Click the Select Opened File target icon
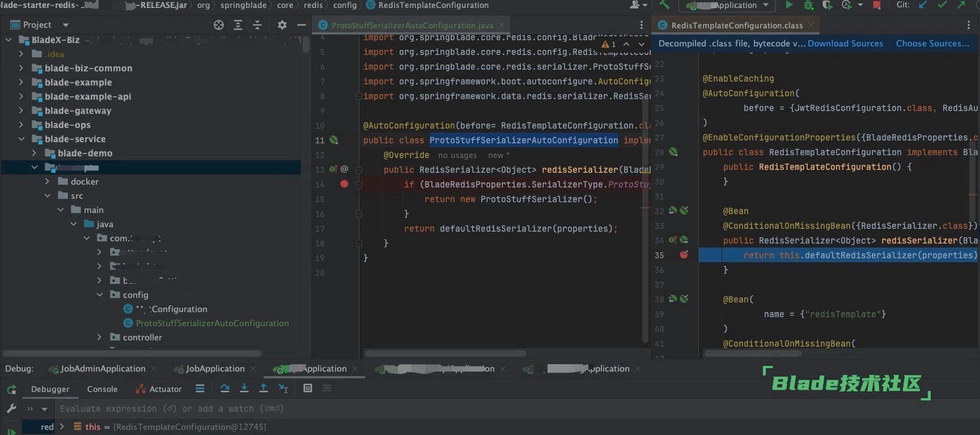Image resolution: width=980 pixels, height=435 pixels. pyautogui.click(x=219, y=25)
